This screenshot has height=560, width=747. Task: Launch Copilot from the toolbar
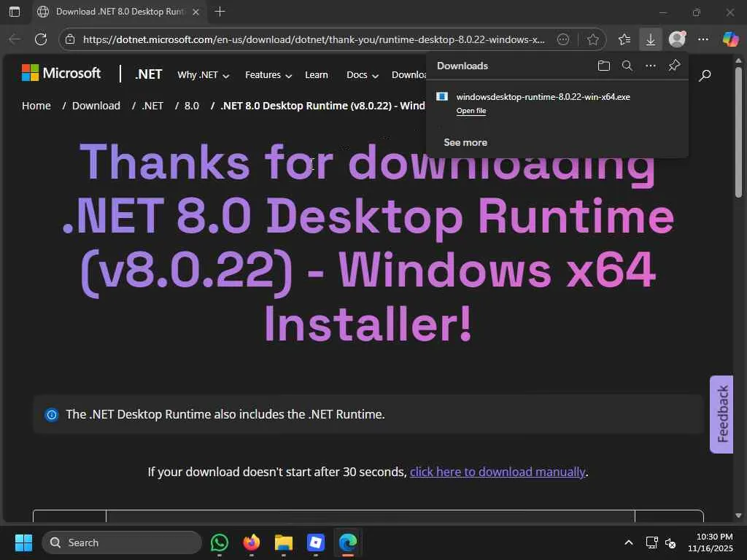[729, 39]
